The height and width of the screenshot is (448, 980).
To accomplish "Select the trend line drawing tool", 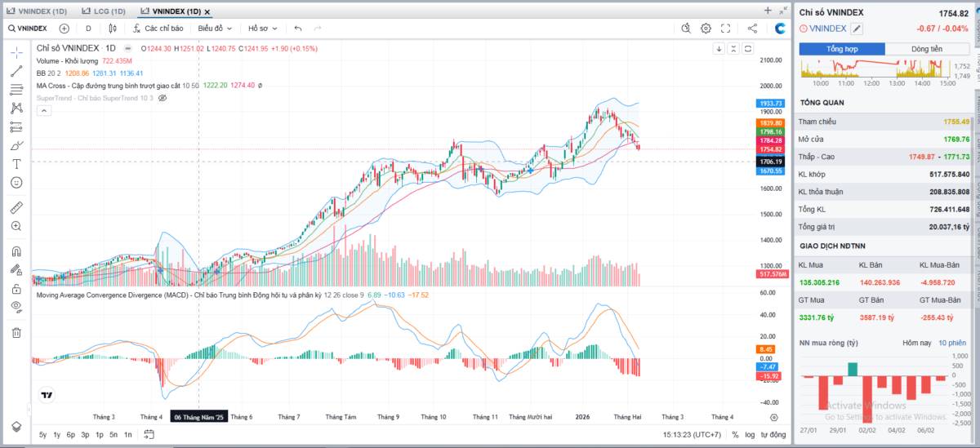I will (x=16, y=71).
